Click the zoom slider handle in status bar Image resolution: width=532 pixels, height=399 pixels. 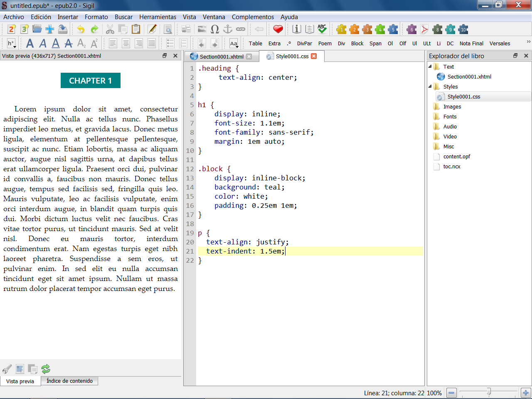(489, 392)
